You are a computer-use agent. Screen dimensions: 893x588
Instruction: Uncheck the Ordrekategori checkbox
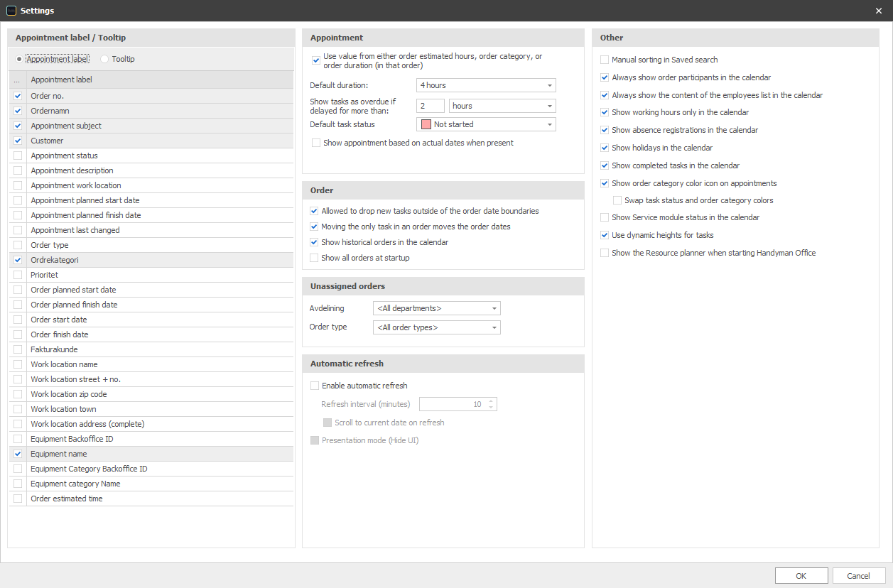(x=18, y=260)
